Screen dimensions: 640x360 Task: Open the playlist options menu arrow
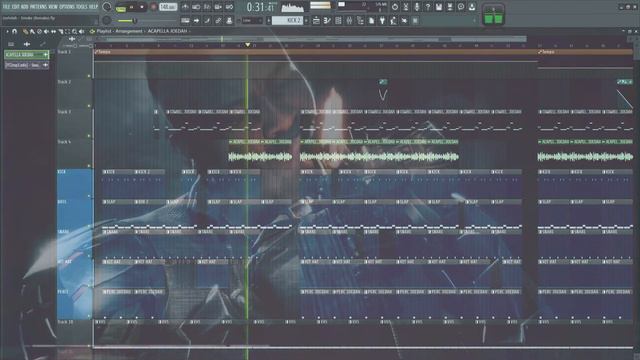point(7,31)
